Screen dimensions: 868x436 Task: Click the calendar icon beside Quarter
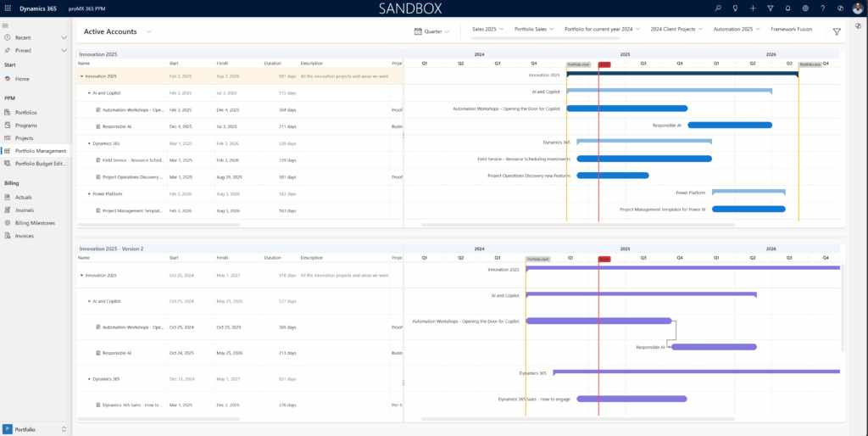tap(418, 31)
